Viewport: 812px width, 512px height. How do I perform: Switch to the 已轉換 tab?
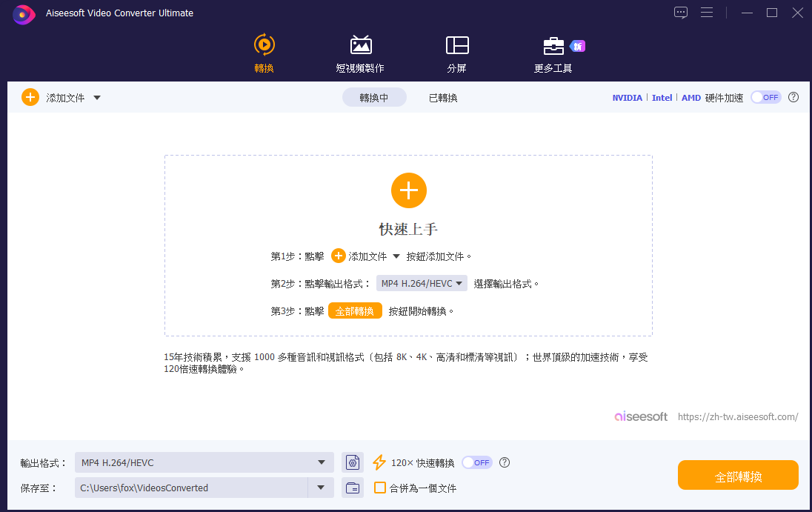pyautogui.click(x=443, y=98)
